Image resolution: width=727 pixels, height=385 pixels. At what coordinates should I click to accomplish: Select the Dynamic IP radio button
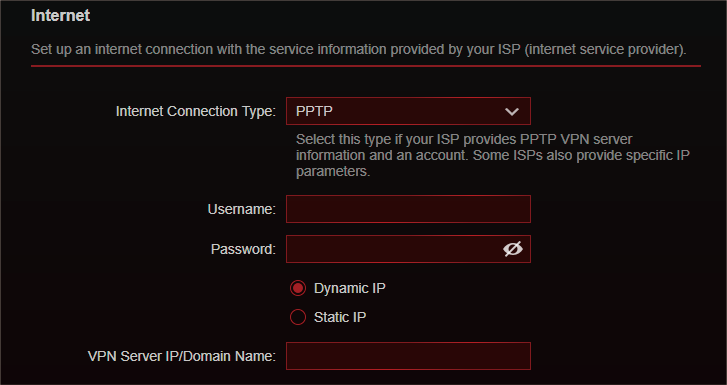(x=298, y=288)
